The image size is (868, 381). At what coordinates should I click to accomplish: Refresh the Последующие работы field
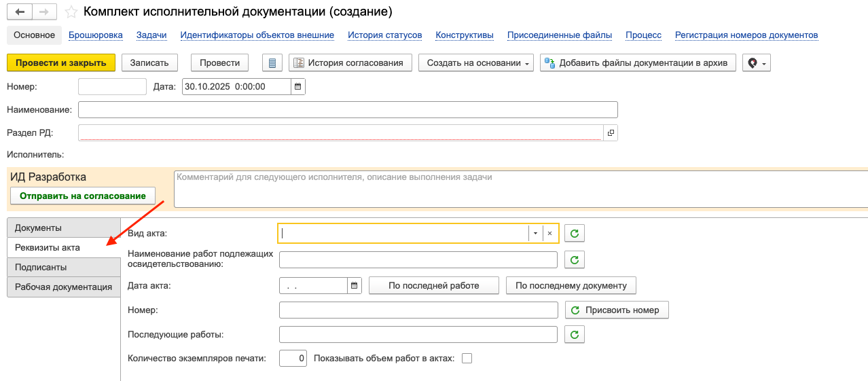[575, 335]
